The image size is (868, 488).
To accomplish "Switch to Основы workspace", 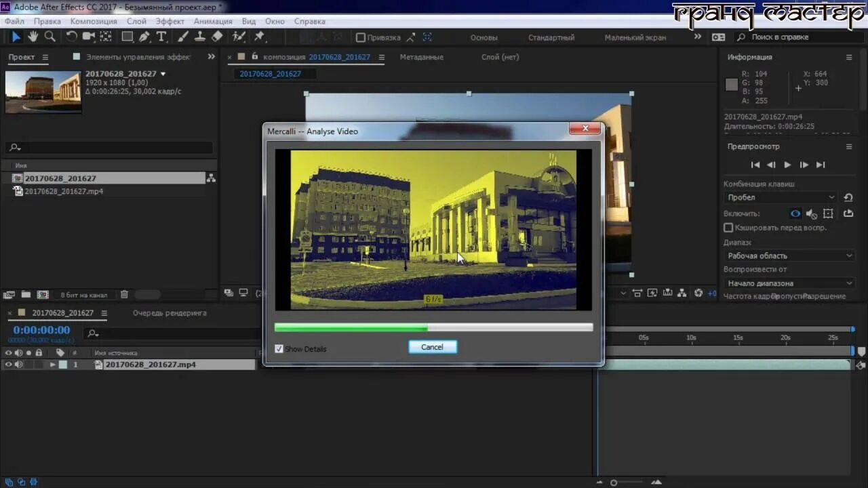I will click(x=484, y=38).
